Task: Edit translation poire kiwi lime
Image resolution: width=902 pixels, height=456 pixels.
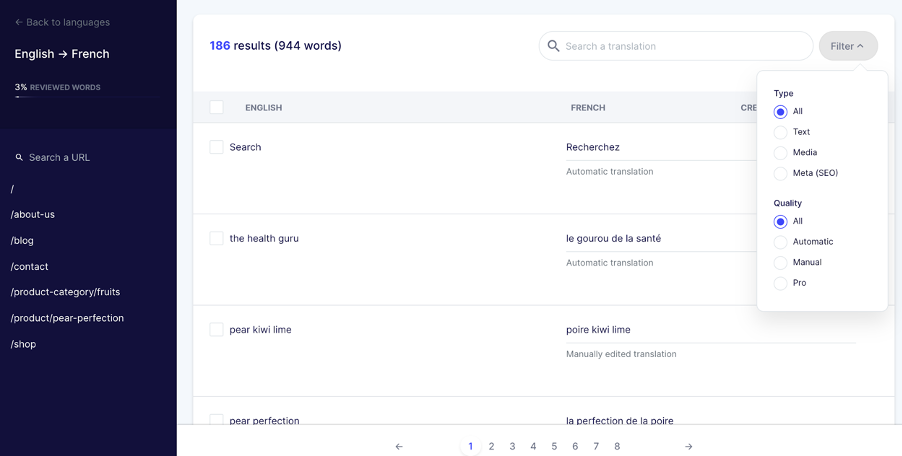Action: [598, 329]
